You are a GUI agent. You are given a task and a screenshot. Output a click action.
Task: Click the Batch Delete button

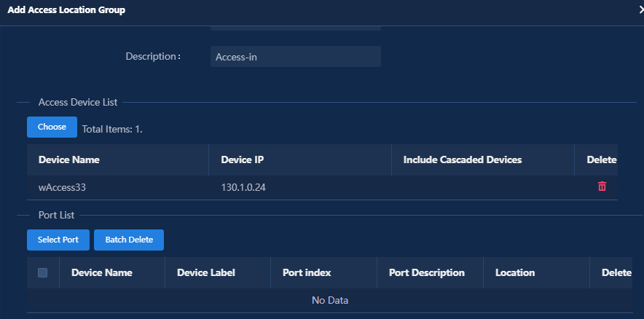pos(129,240)
